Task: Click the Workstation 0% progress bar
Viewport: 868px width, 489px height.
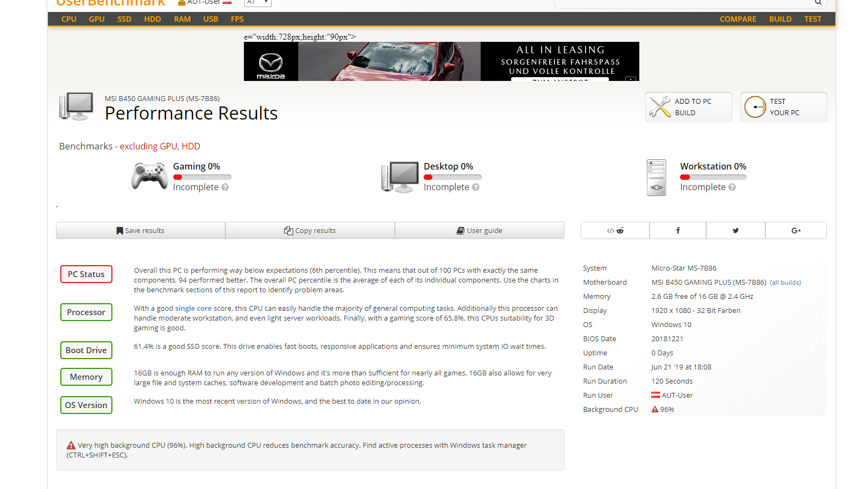Action: tap(713, 177)
